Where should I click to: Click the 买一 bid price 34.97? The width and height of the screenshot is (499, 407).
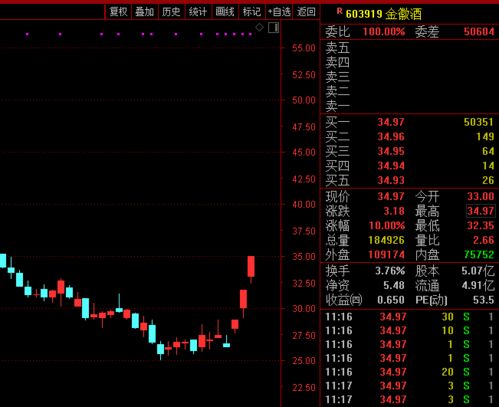pyautogui.click(x=391, y=122)
